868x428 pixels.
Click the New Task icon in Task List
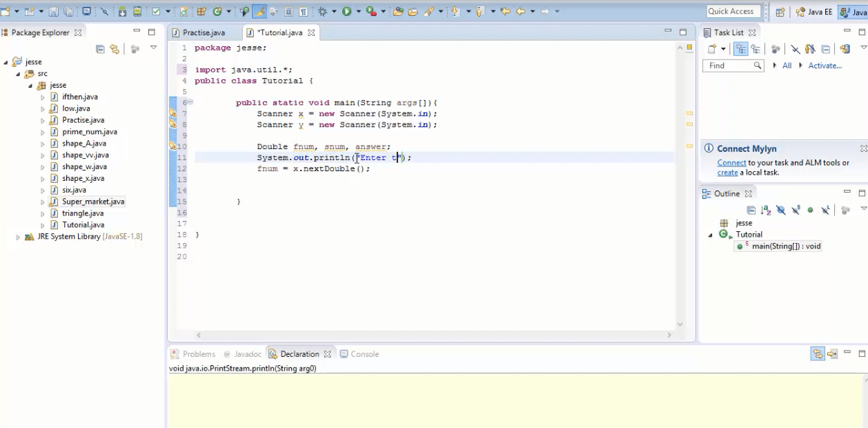tap(711, 48)
